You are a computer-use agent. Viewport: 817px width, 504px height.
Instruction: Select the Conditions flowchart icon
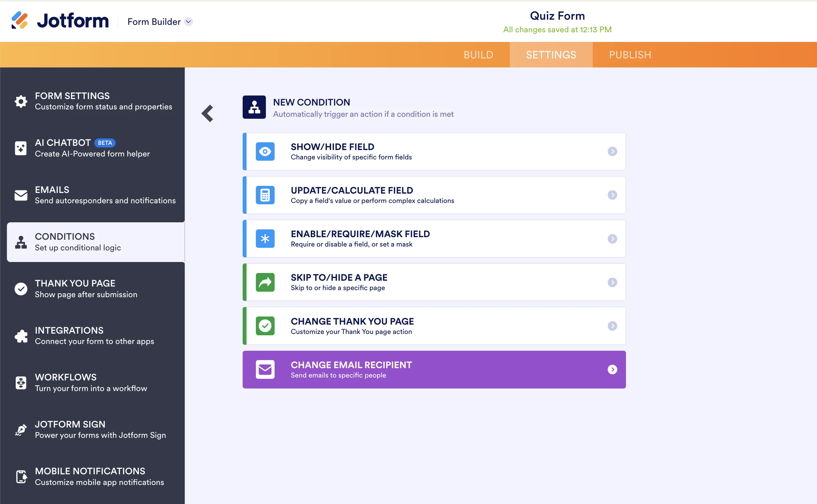point(21,242)
